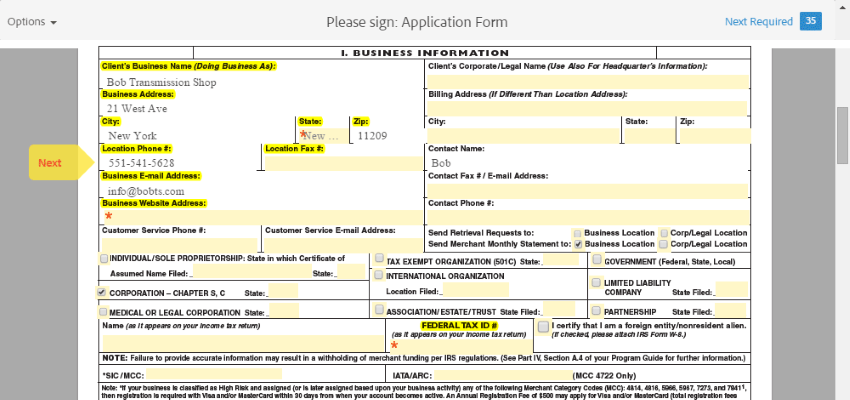This screenshot has height=400, width=850.
Task: Edit the Zip field containing 11209
Action: pyautogui.click(x=388, y=136)
